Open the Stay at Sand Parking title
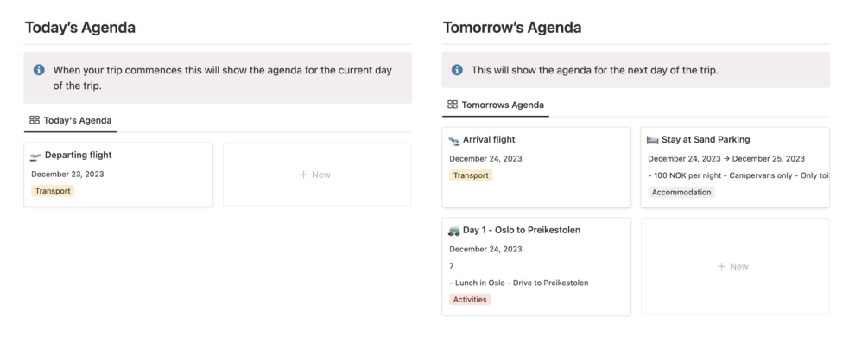The image size is (868, 350). [706, 139]
